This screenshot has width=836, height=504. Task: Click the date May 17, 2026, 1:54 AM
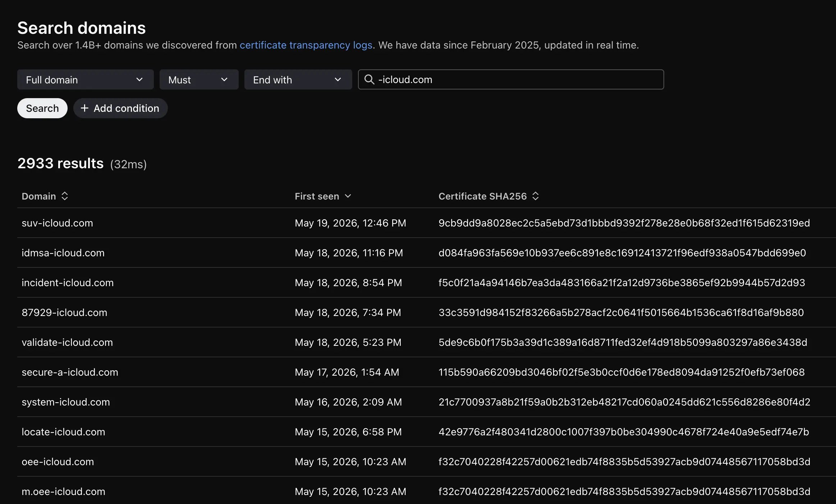pyautogui.click(x=347, y=372)
